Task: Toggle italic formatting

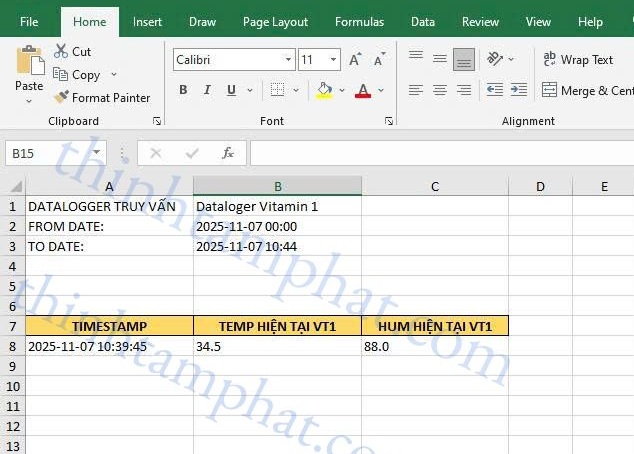Action: (207, 90)
